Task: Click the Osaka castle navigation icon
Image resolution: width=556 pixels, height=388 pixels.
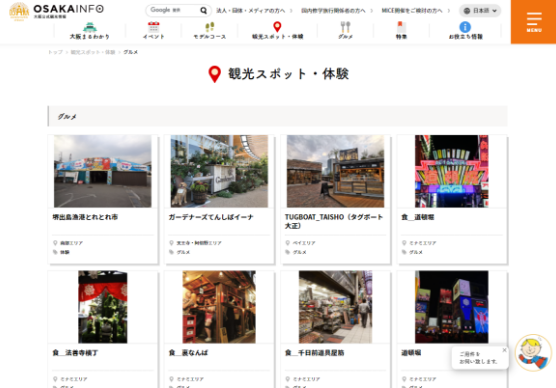Action: point(90,27)
